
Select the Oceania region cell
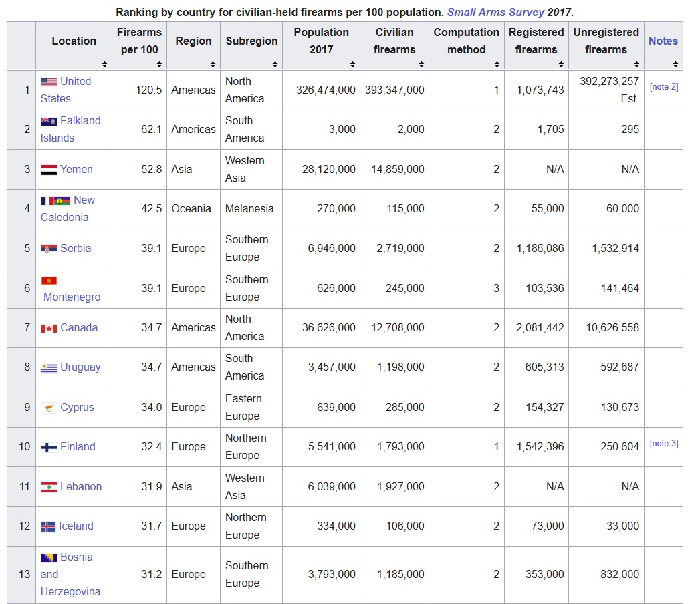click(x=193, y=209)
